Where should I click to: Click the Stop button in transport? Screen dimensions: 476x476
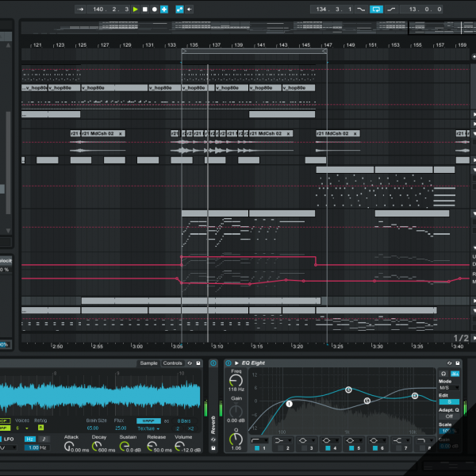point(145,10)
